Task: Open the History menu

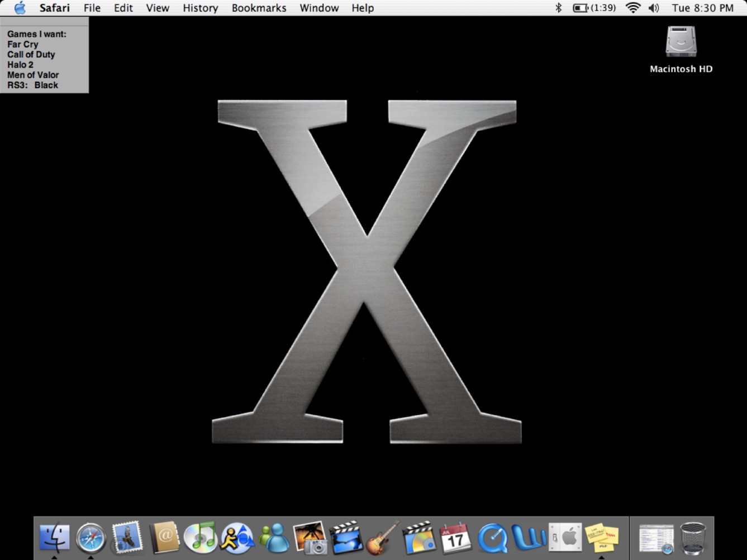Action: pyautogui.click(x=200, y=8)
